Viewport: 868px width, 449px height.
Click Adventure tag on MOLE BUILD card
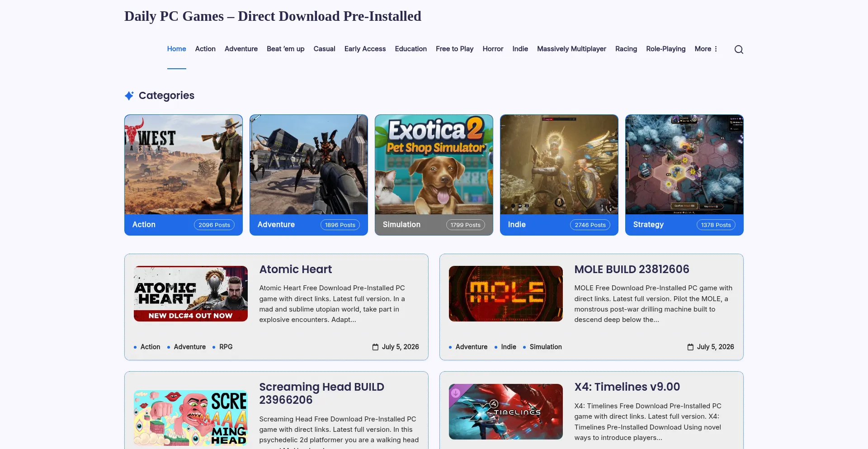[x=472, y=347]
